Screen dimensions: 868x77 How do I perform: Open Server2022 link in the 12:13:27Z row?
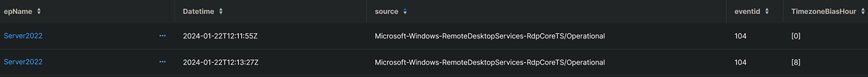(x=23, y=62)
